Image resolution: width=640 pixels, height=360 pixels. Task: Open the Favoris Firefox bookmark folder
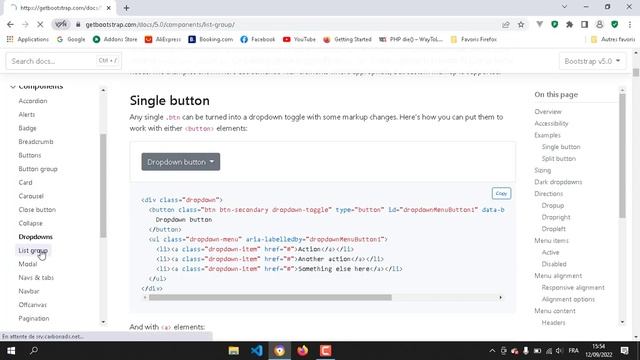pos(473,39)
